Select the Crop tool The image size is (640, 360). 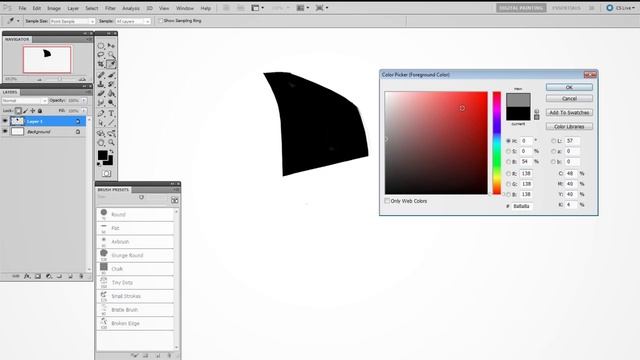(101, 64)
